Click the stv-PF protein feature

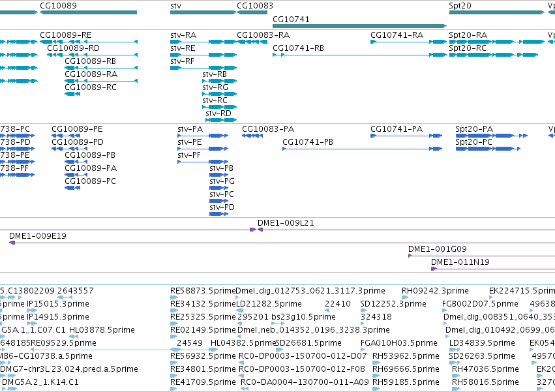click(x=203, y=162)
